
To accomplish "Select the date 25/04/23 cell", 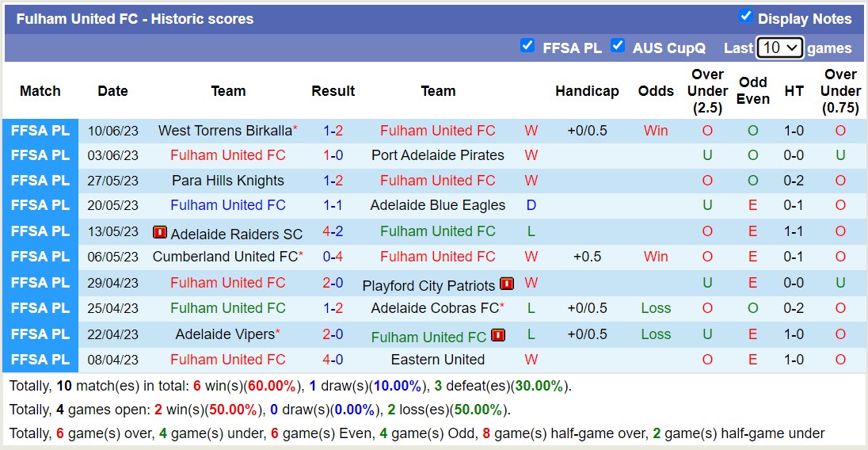I will pyautogui.click(x=113, y=308).
